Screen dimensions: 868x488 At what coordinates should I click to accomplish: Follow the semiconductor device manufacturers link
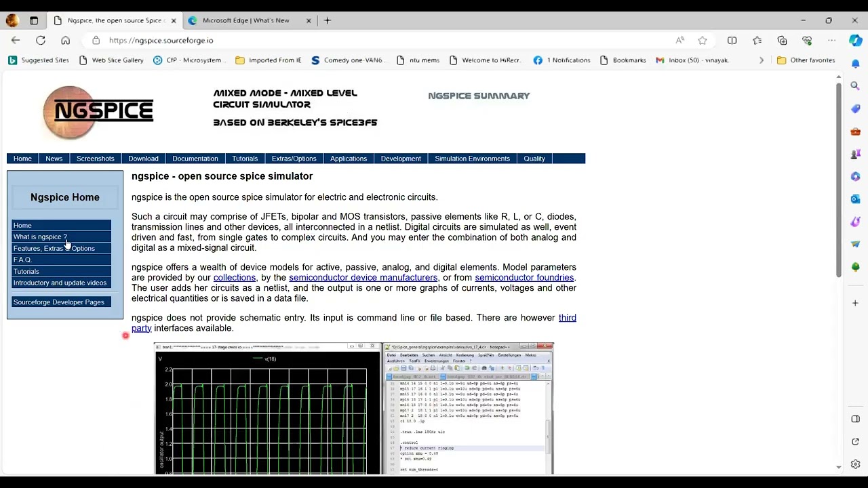363,278
